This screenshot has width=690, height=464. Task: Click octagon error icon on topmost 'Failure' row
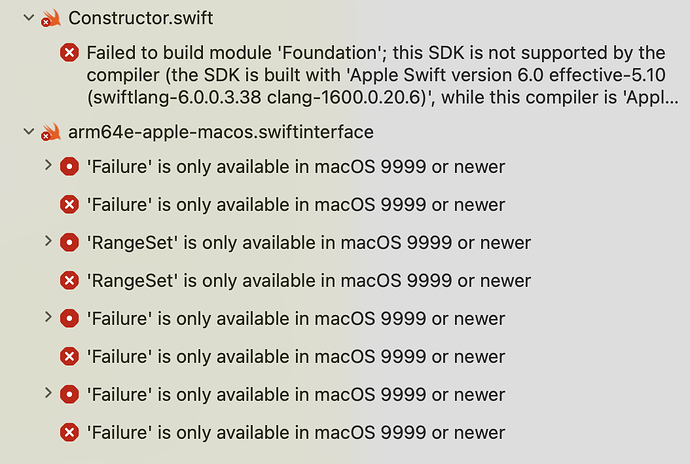(69, 167)
